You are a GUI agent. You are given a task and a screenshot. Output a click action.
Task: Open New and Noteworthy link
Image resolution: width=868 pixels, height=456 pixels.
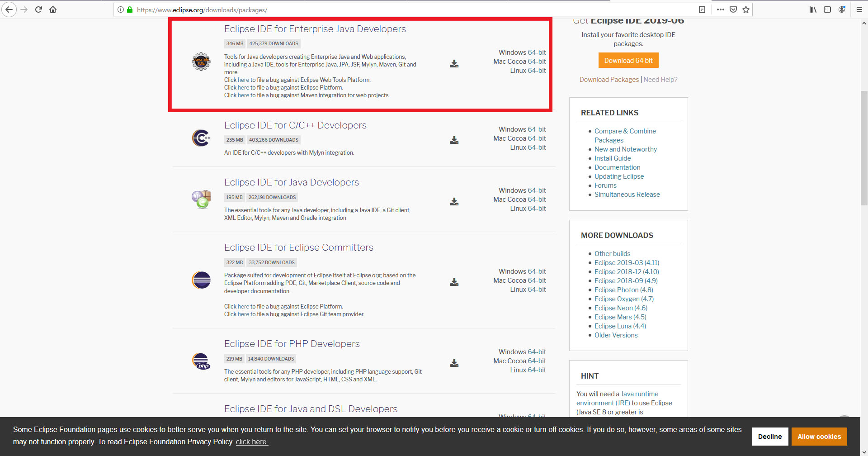tap(626, 149)
